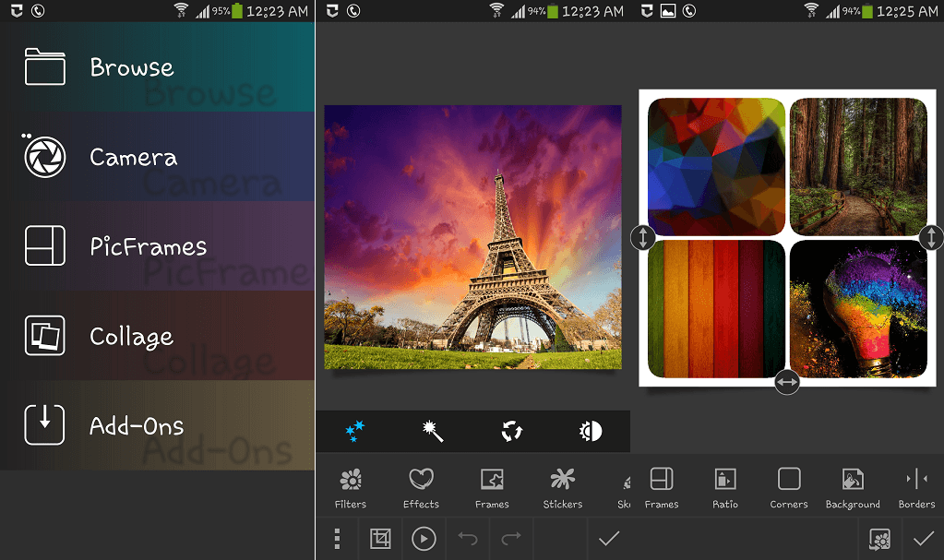Open the Background settings

852,481
